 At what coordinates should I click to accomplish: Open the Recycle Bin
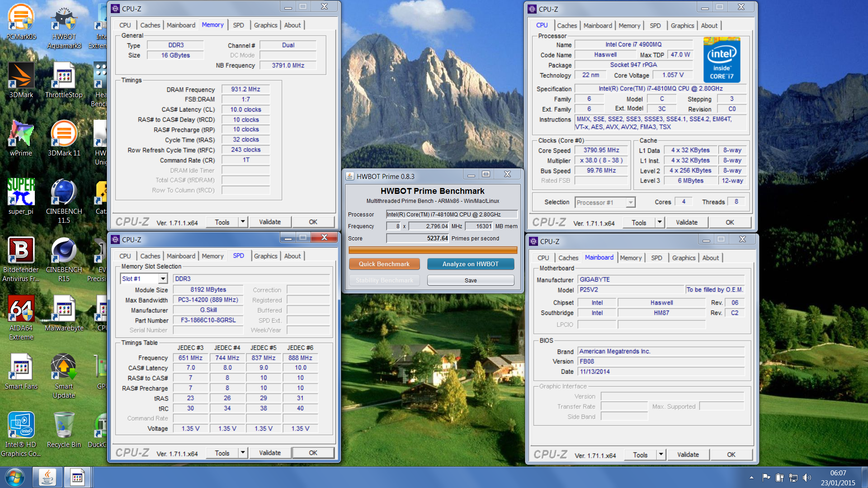(x=64, y=430)
